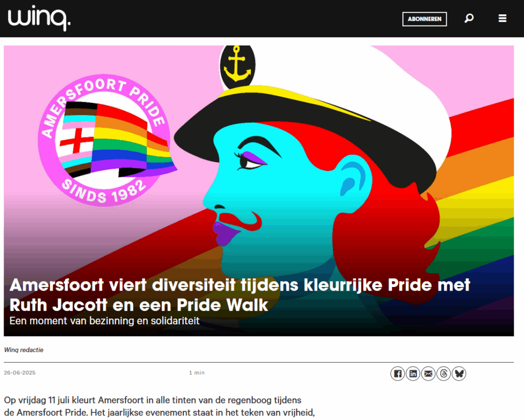Click the Winq redactie author link
Image resolution: width=524 pixels, height=420 pixels.
(24, 350)
